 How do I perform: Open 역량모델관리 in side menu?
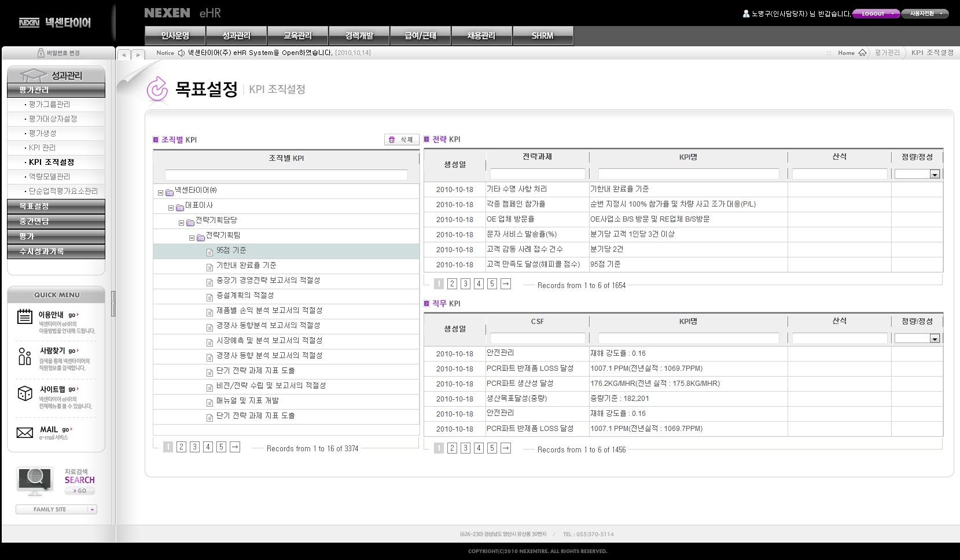[49, 176]
